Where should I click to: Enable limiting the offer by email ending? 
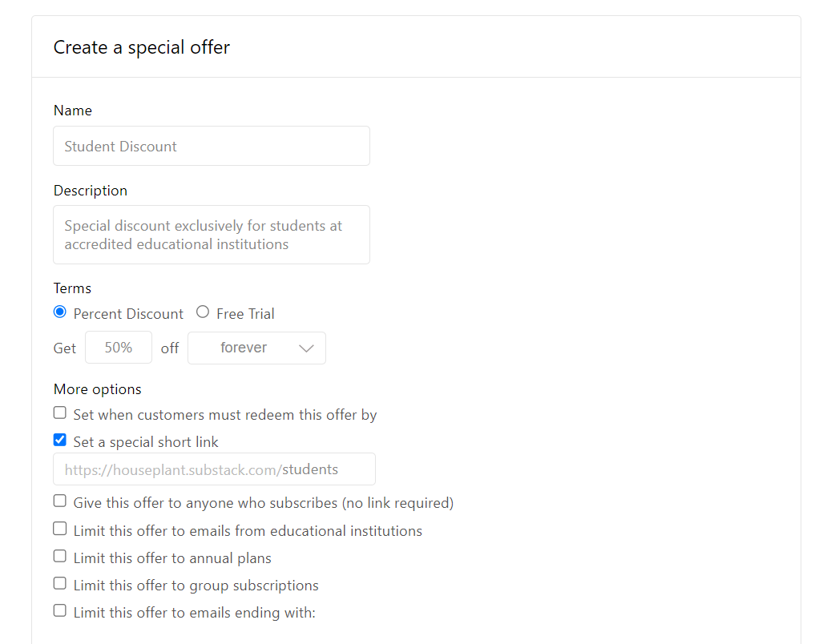coord(59,610)
